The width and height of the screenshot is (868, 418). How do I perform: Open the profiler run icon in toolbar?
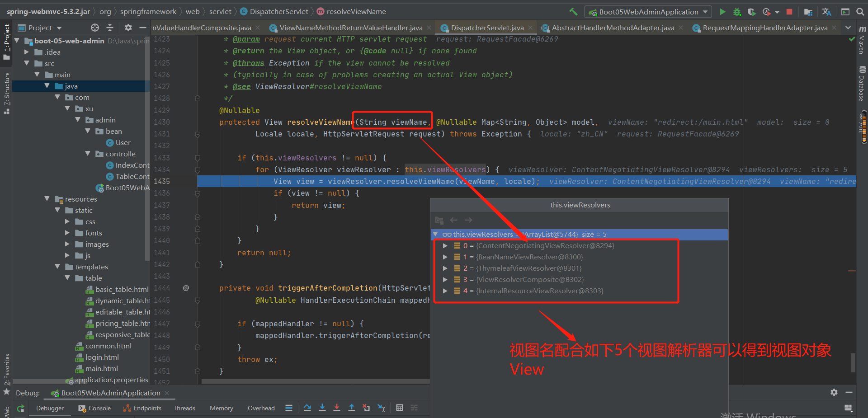coord(767,12)
